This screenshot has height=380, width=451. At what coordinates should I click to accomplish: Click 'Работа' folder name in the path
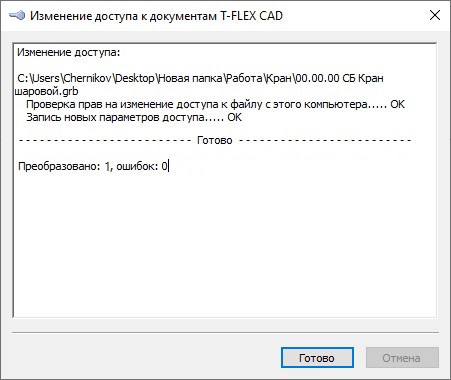pos(244,78)
